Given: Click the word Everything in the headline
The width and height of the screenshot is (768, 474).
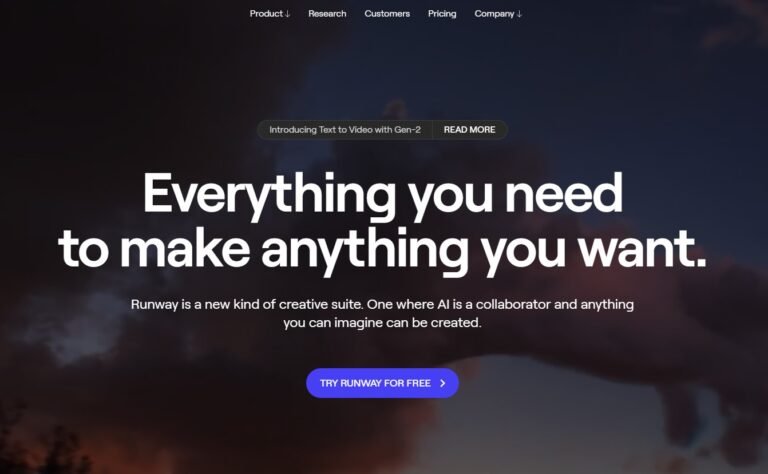Looking at the screenshot, I should (x=269, y=195).
